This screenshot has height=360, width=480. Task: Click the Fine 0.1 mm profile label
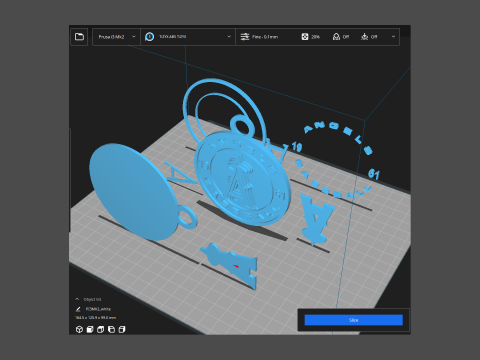click(265, 37)
